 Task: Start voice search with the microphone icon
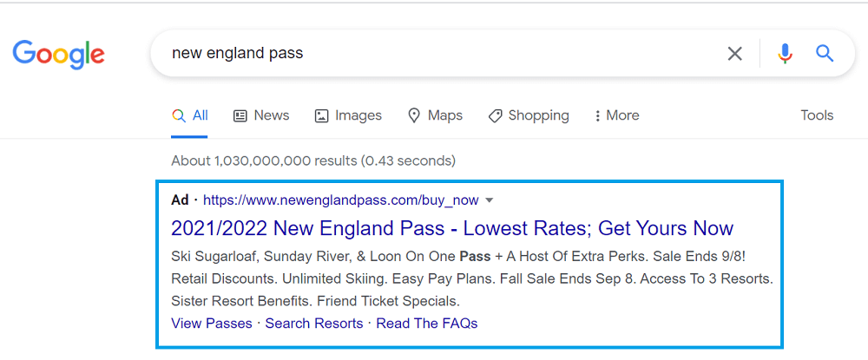pyautogui.click(x=785, y=54)
